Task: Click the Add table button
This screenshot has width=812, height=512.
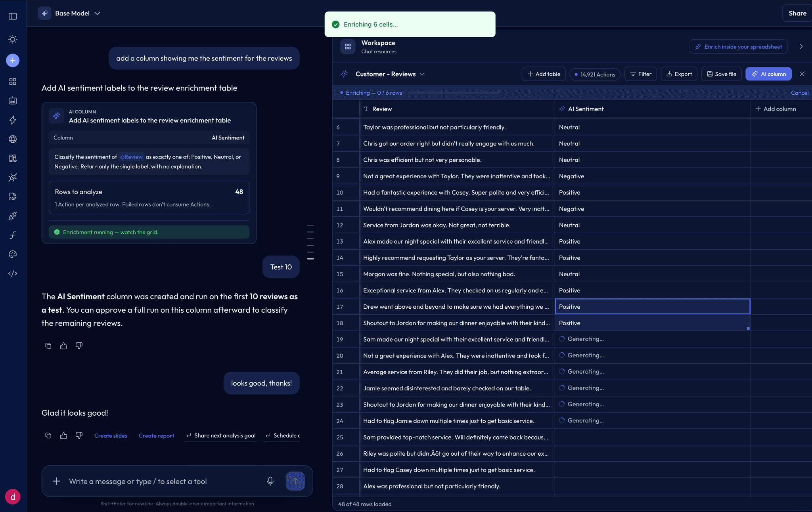Action: [544, 74]
